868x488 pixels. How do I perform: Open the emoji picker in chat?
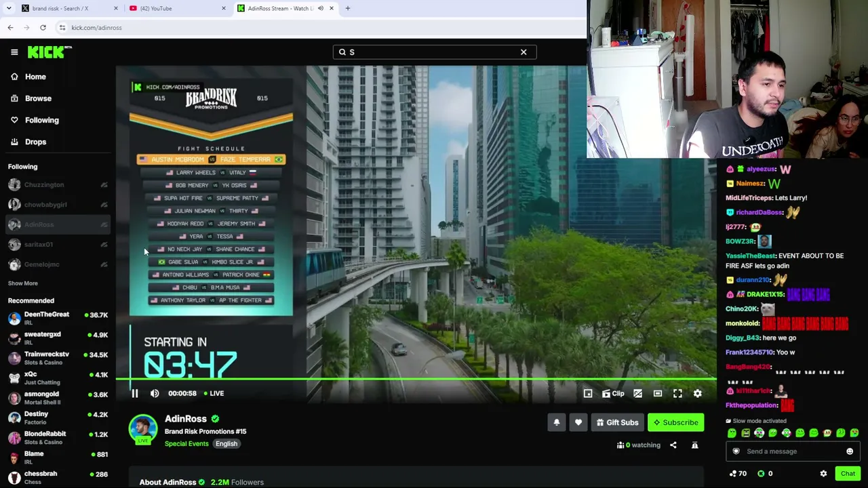(850, 451)
